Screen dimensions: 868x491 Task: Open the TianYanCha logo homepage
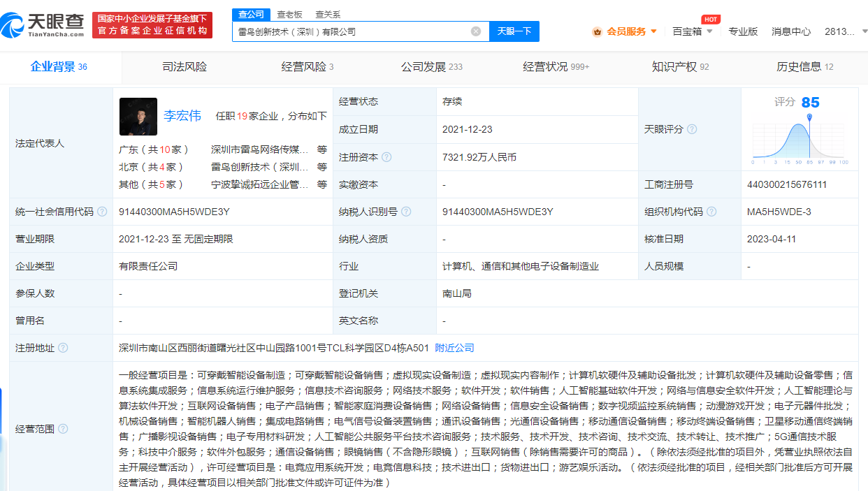(43, 25)
